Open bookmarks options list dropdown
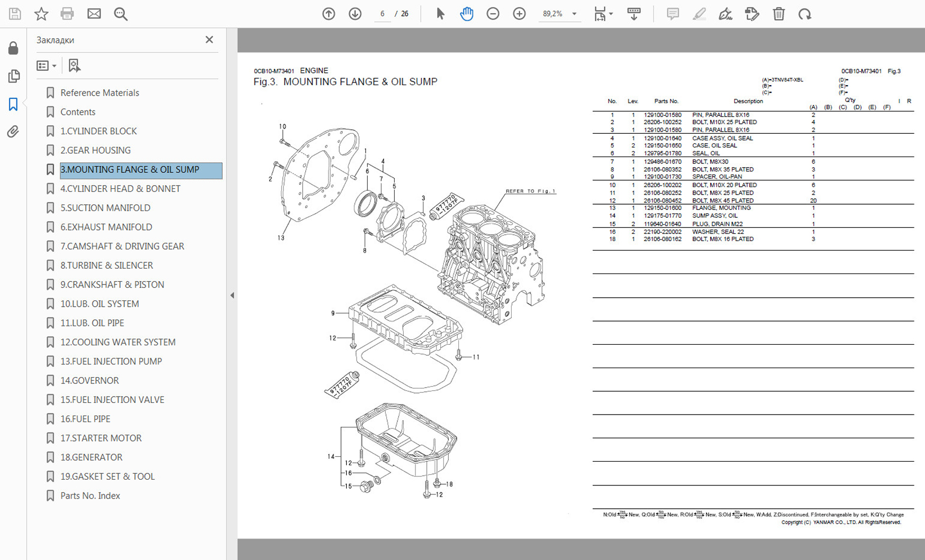The height and width of the screenshot is (560, 925). click(47, 66)
